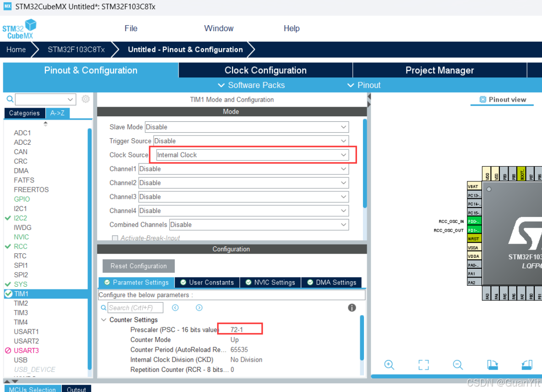This screenshot has width=542, height=392.
Task: Fit the chip to the view
Action: (423, 365)
